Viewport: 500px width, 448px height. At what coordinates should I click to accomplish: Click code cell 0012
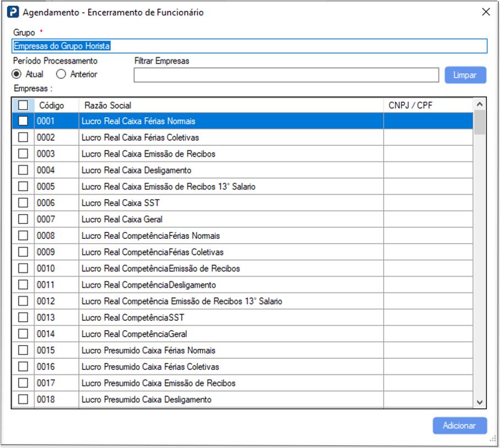coord(56,301)
